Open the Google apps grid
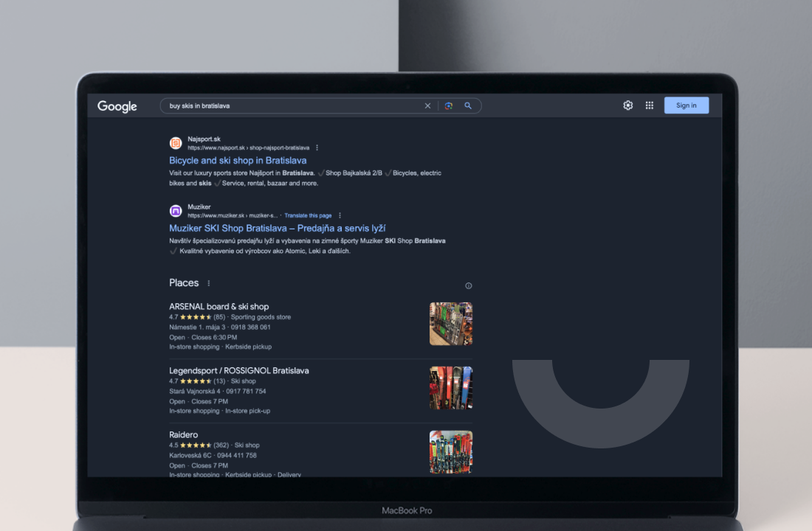The image size is (812, 531). (x=650, y=105)
